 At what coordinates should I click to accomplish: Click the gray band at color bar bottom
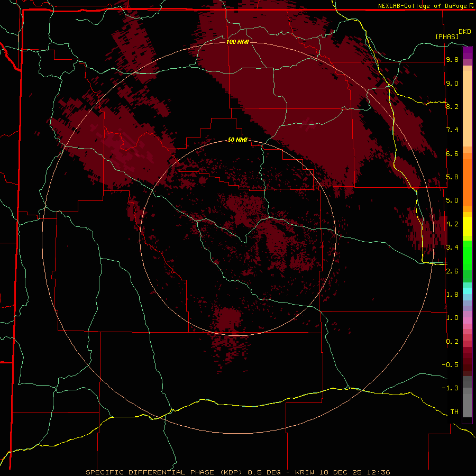467,398
